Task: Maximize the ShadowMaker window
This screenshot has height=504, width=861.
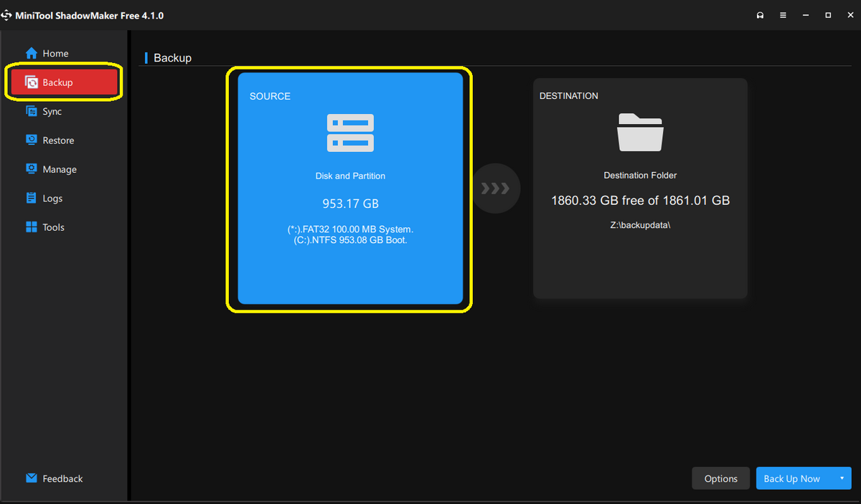Action: (827, 15)
